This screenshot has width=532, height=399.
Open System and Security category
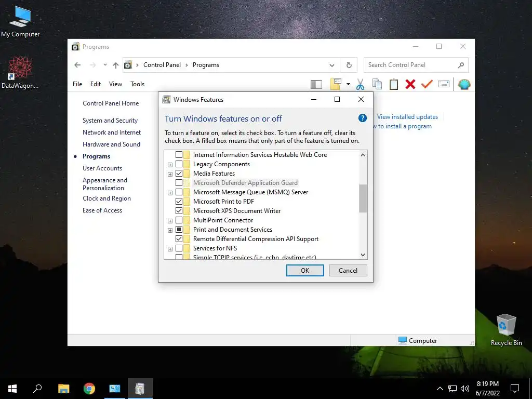pyautogui.click(x=110, y=121)
